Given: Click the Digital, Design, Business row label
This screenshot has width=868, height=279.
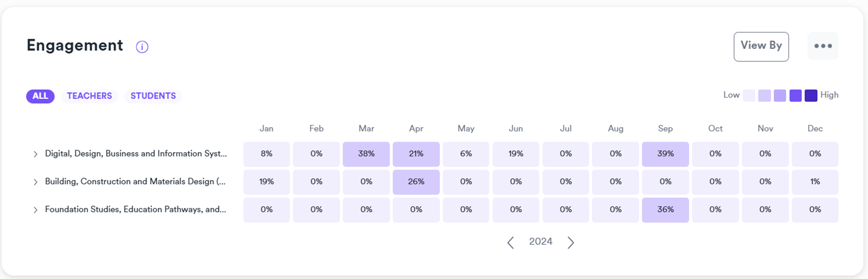Looking at the screenshot, I should [136, 154].
